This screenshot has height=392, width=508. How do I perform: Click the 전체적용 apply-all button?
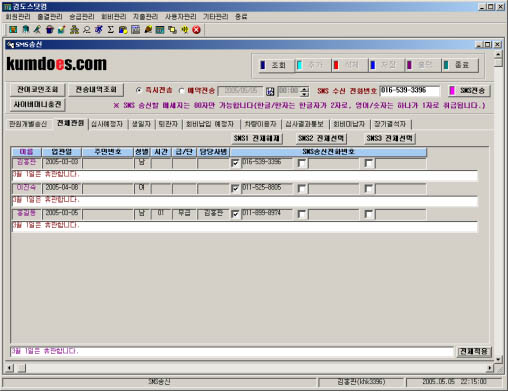pos(474,352)
